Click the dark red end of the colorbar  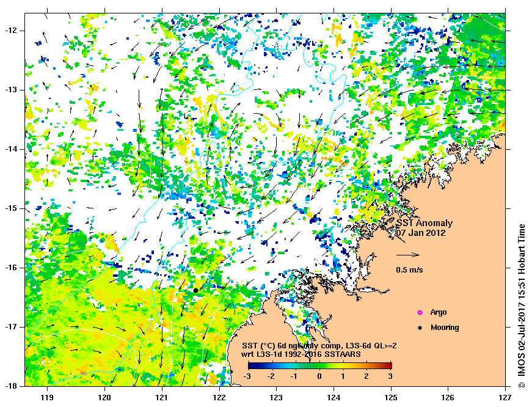pyautogui.click(x=390, y=365)
